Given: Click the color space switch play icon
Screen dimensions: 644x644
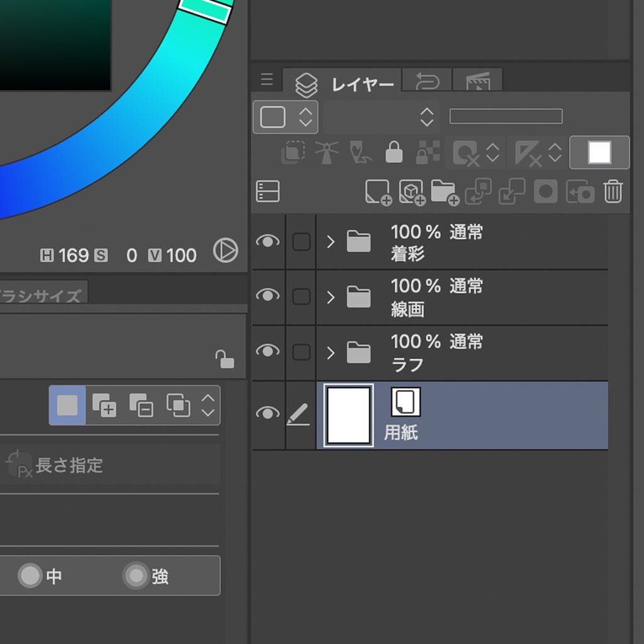Looking at the screenshot, I should coord(226,250).
